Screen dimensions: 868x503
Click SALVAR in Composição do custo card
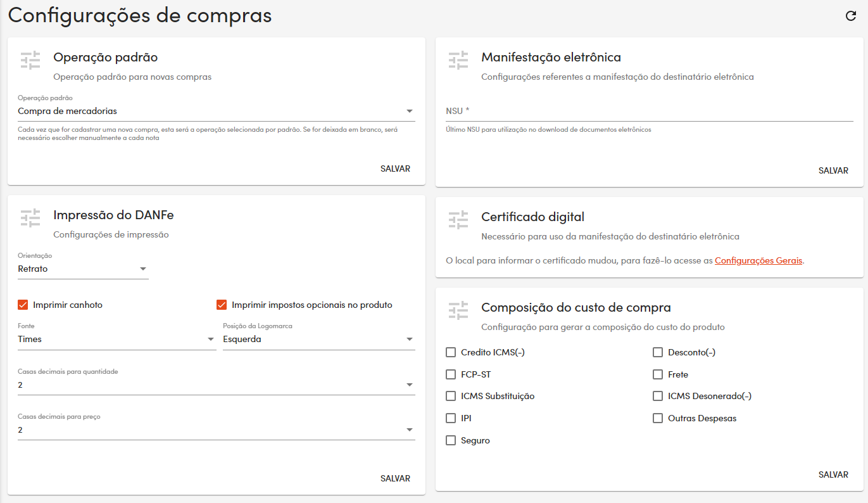pyautogui.click(x=833, y=475)
